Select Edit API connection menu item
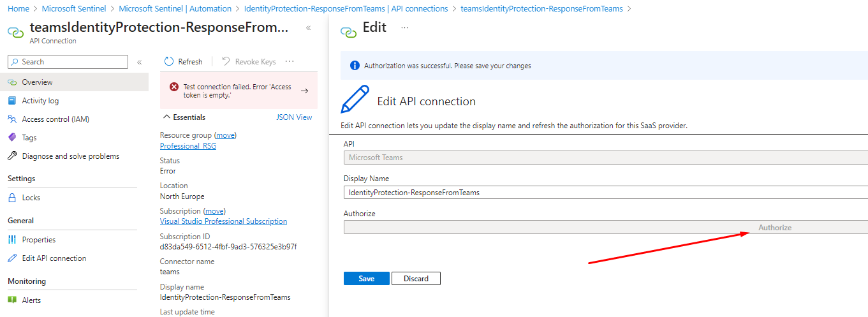 click(54, 258)
